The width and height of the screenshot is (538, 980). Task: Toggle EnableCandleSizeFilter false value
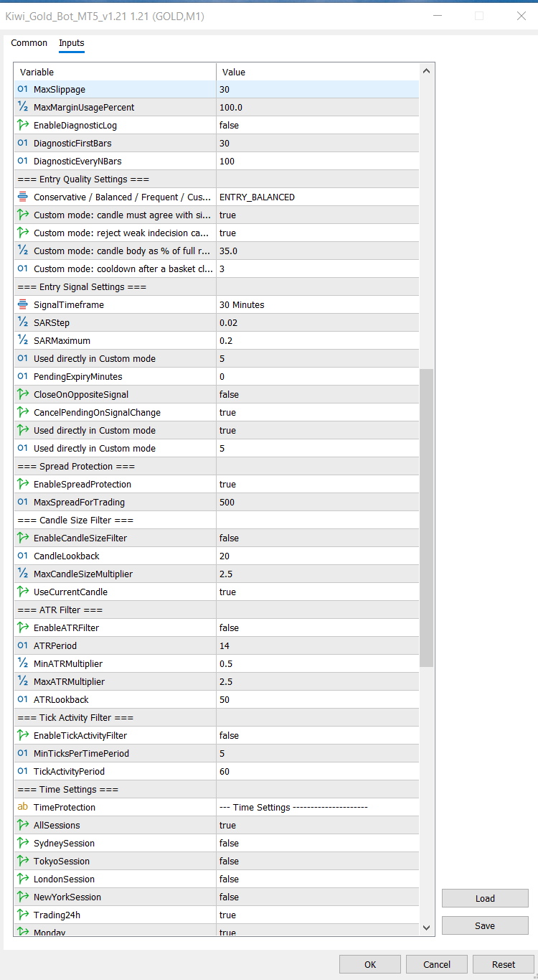pyautogui.click(x=318, y=538)
